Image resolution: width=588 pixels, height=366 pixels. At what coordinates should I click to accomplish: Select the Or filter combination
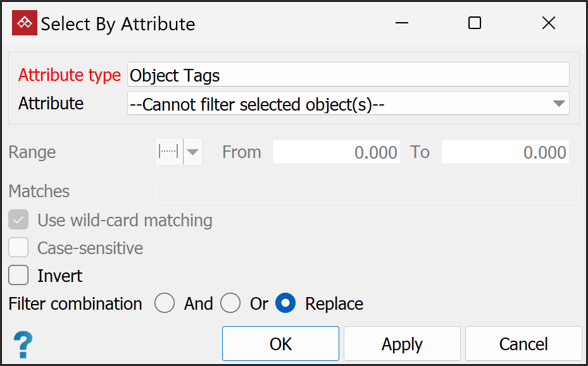click(230, 303)
